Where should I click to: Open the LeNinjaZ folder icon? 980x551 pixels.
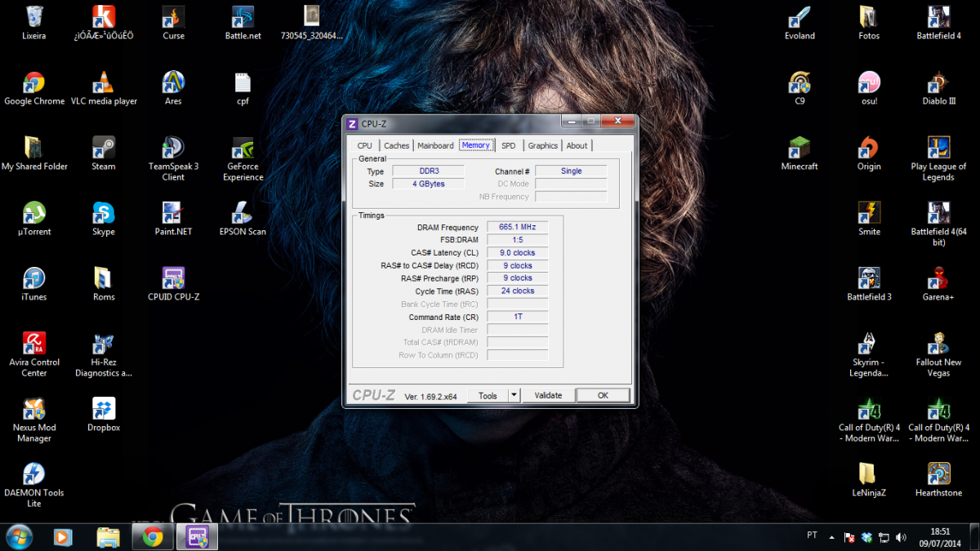[869, 480]
